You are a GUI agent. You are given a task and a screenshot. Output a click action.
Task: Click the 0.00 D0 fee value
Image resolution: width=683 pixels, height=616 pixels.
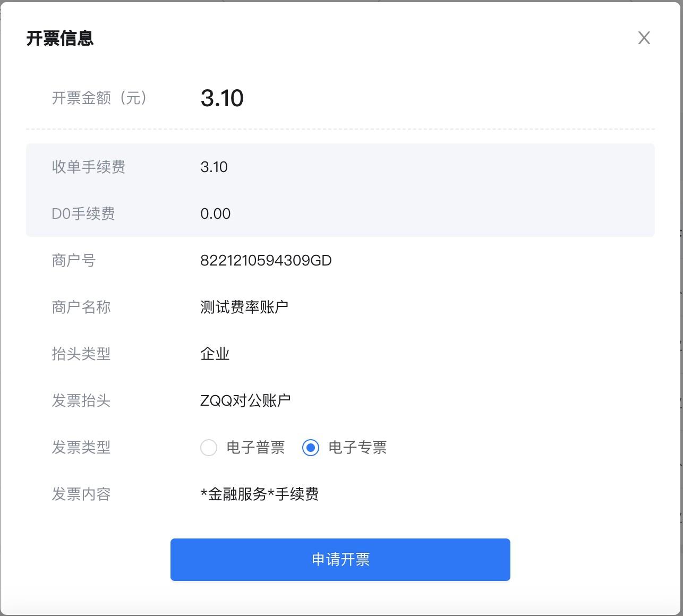pos(215,213)
